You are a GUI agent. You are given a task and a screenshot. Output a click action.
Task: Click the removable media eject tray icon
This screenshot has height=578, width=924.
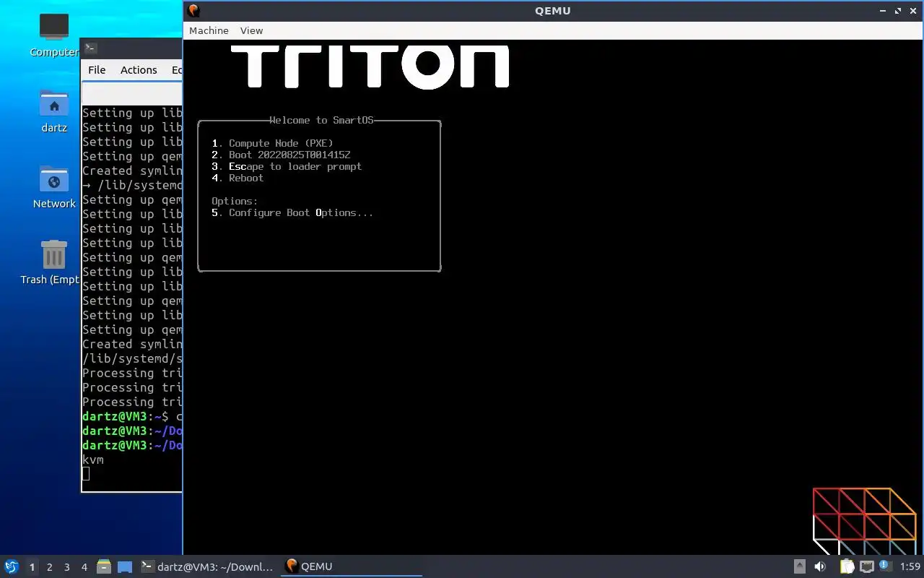click(800, 566)
